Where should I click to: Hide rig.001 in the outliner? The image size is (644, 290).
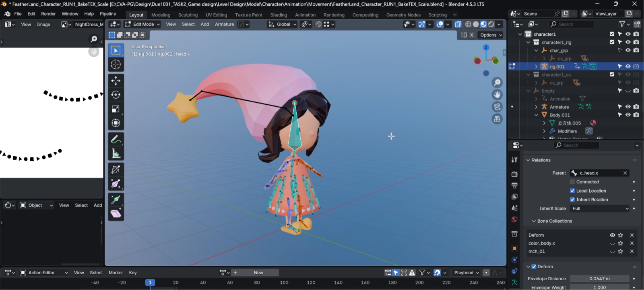pos(628,66)
